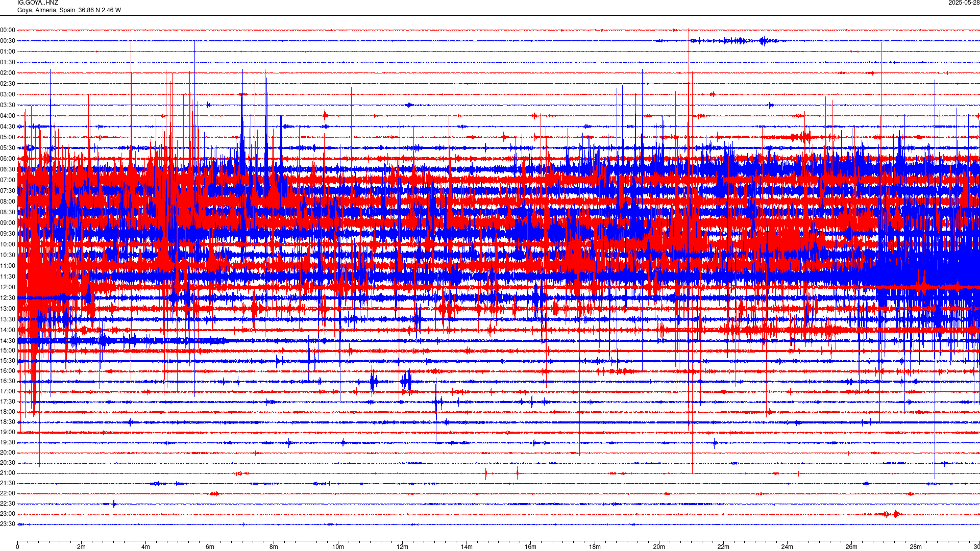Click the 2m tick on the time axis
The width and height of the screenshot is (980, 551).
point(82,547)
